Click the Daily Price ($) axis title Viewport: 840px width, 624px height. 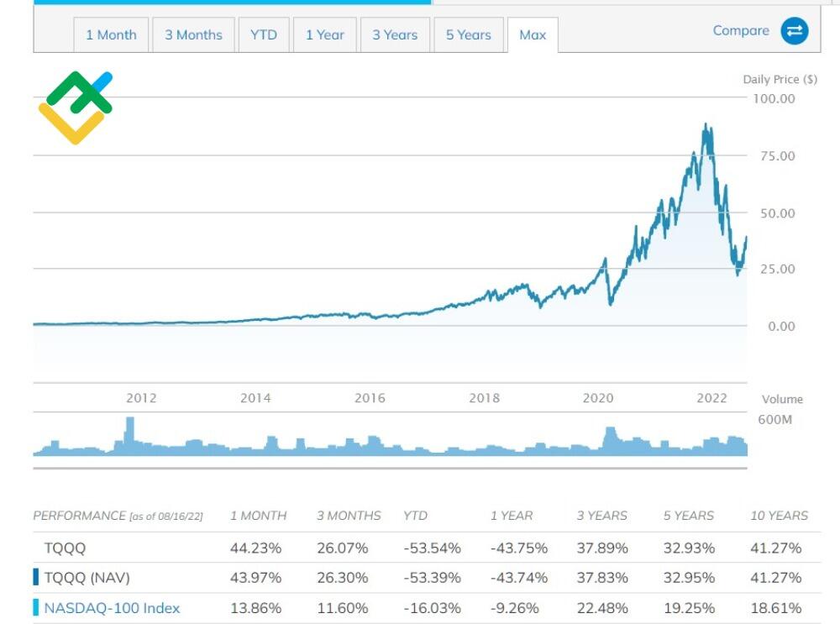pyautogui.click(x=780, y=79)
